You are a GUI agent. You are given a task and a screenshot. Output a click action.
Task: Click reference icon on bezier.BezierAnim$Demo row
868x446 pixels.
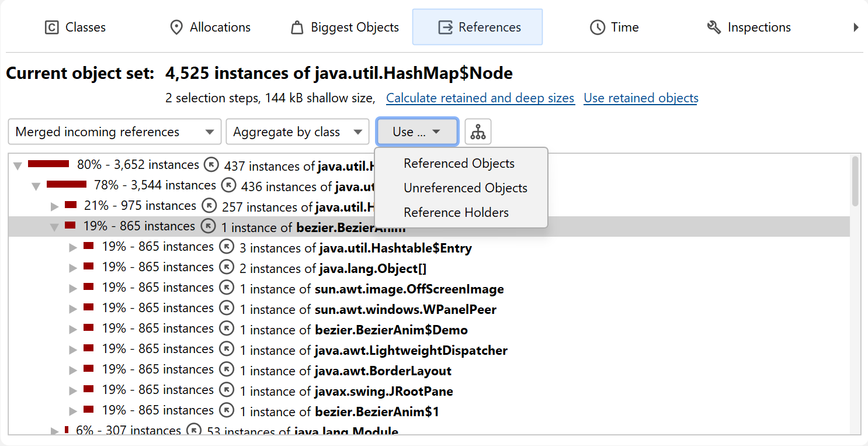227,329
